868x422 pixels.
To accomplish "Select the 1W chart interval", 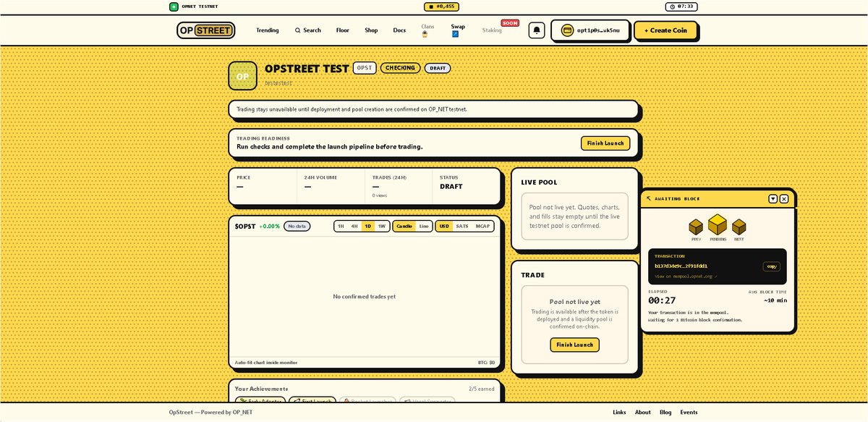I will [x=382, y=226].
